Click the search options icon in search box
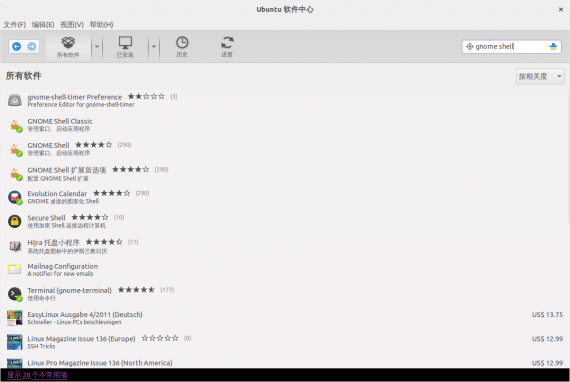This screenshot has width=570, height=382. (x=470, y=47)
